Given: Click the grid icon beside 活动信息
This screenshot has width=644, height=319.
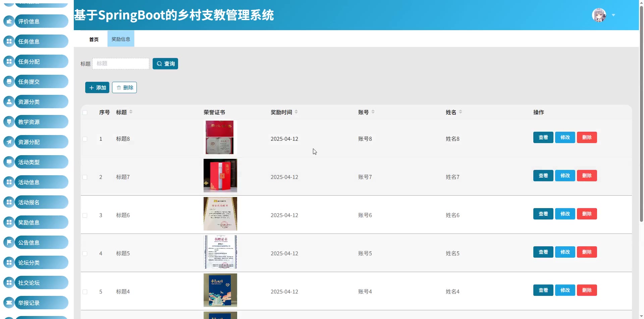Looking at the screenshot, I should (x=9, y=182).
